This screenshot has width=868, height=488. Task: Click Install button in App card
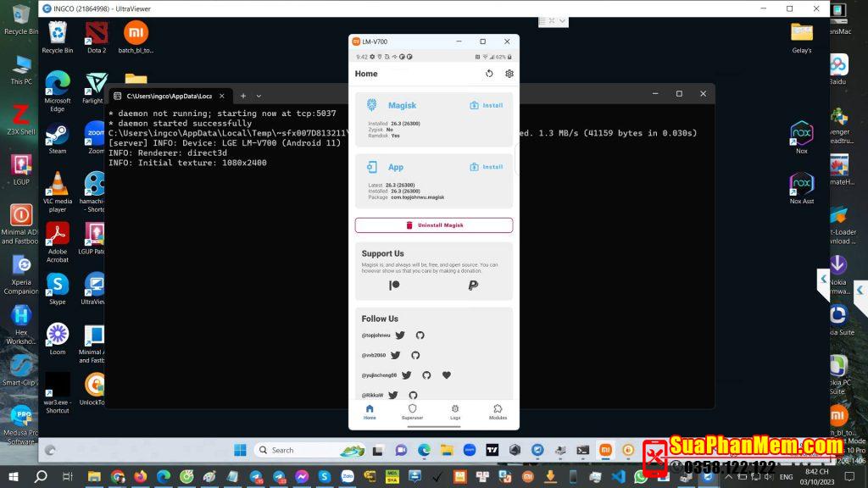[x=487, y=167]
